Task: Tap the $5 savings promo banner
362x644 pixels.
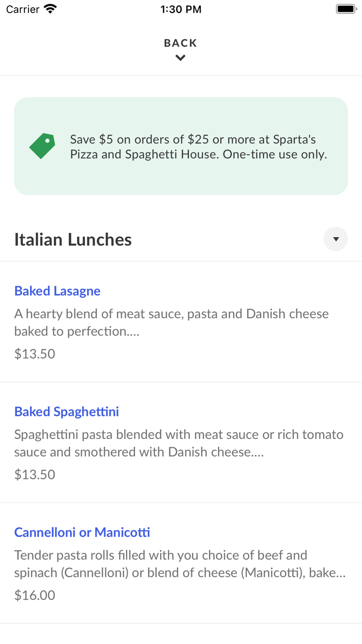Action: click(x=180, y=146)
